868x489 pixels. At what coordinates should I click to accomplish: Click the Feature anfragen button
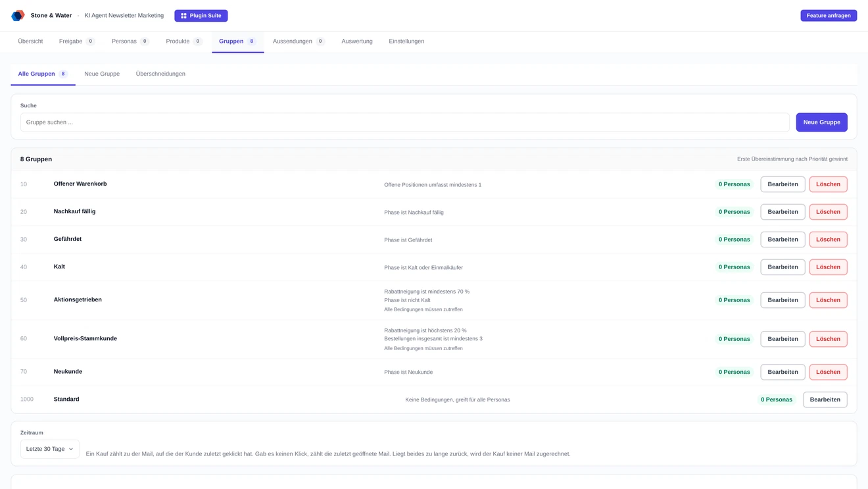click(829, 16)
